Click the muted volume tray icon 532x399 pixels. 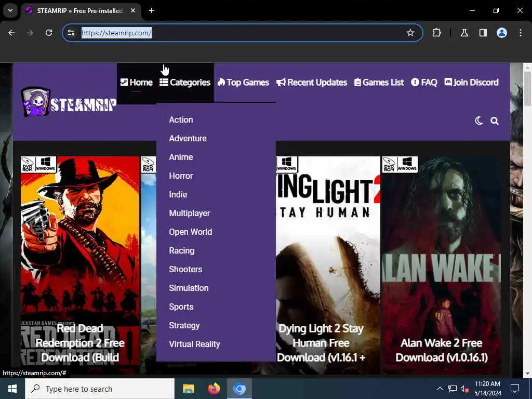pos(464,389)
